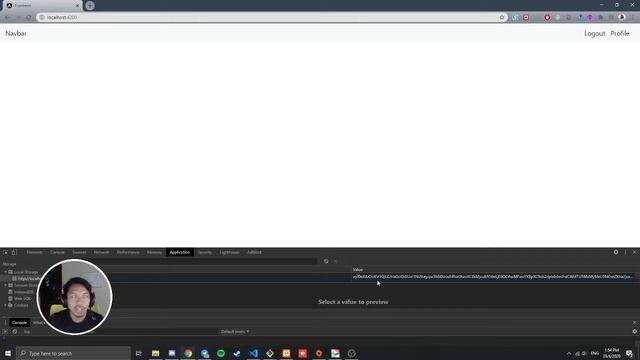This screenshot has height=360, width=640.
Task: Expand the Cookies tree node
Action: [x=6, y=305]
